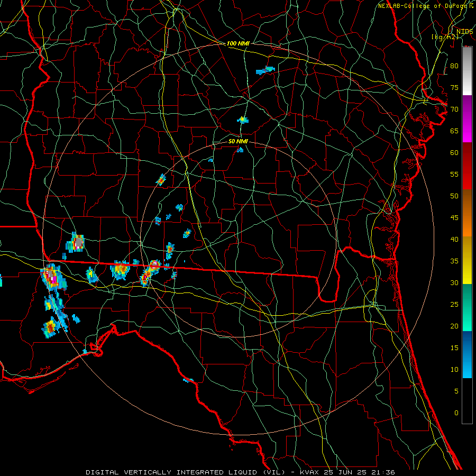Image resolution: width=476 pixels, height=476 pixels.
Task: Click the '10' value on the VIL scale
Action: [x=454, y=370]
